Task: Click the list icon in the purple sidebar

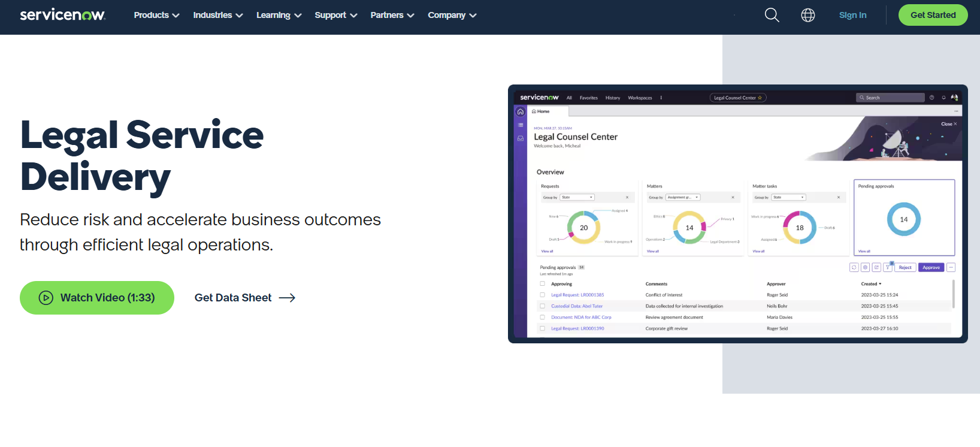Action: pos(521,125)
